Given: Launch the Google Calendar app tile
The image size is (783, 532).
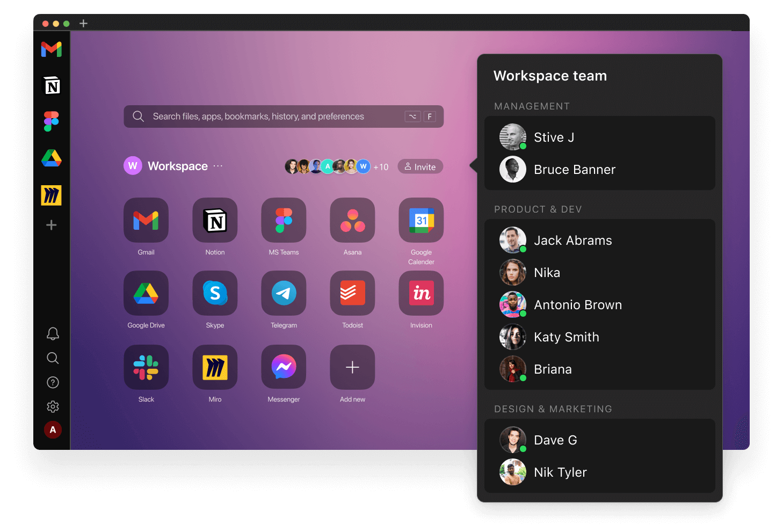Looking at the screenshot, I should [421, 220].
